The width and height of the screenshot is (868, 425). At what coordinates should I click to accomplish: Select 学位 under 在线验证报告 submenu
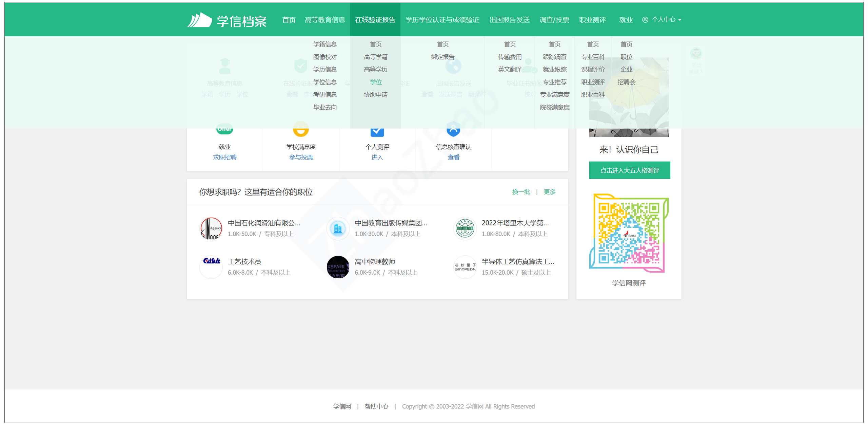(375, 82)
